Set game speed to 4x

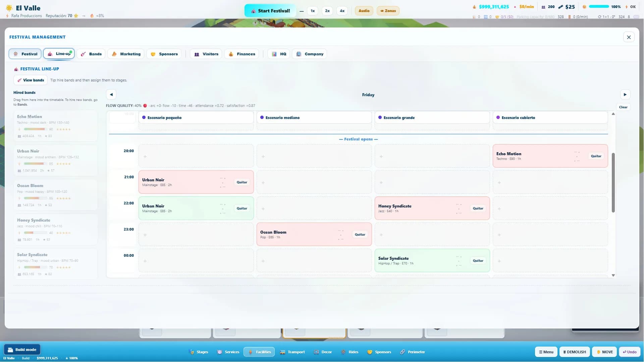click(x=342, y=11)
